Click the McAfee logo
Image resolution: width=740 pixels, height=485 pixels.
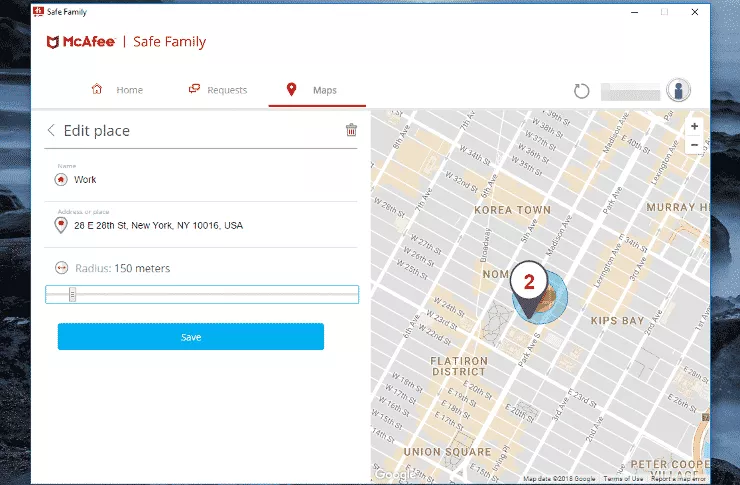click(81, 42)
